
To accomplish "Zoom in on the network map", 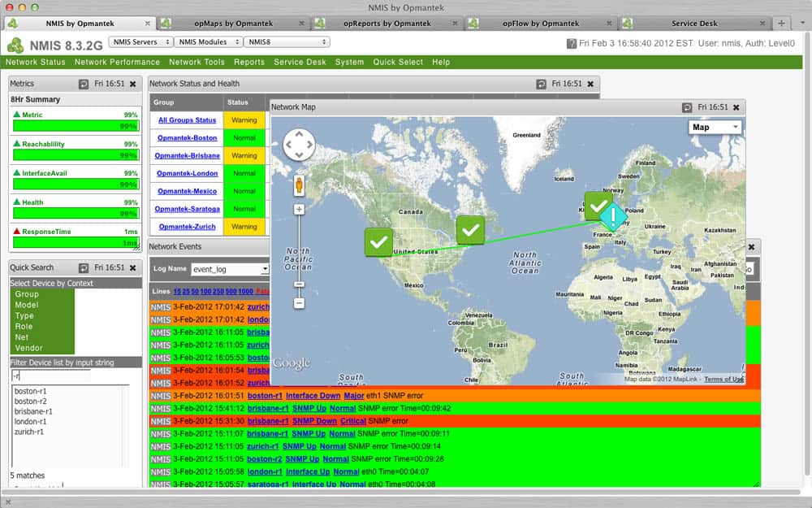I will click(299, 210).
